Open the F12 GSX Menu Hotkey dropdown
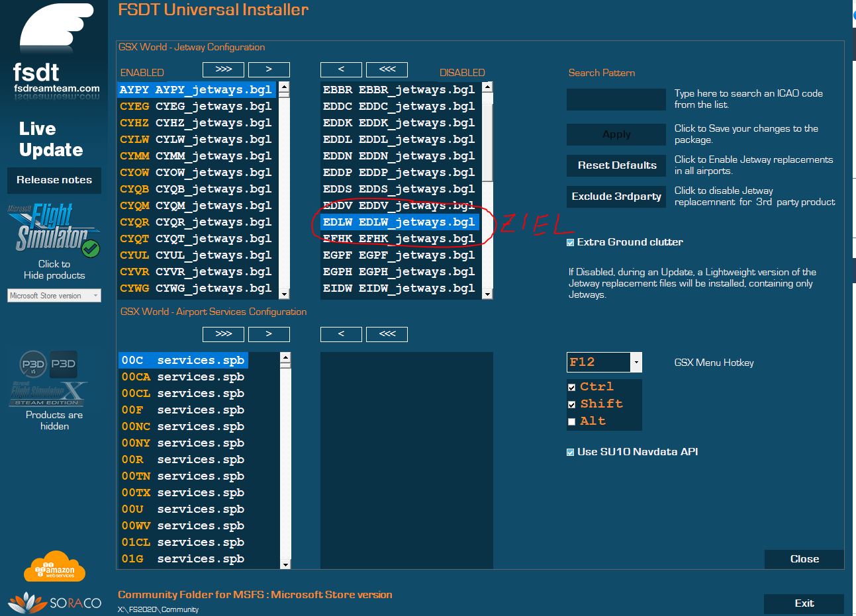The width and height of the screenshot is (856, 616). click(636, 362)
